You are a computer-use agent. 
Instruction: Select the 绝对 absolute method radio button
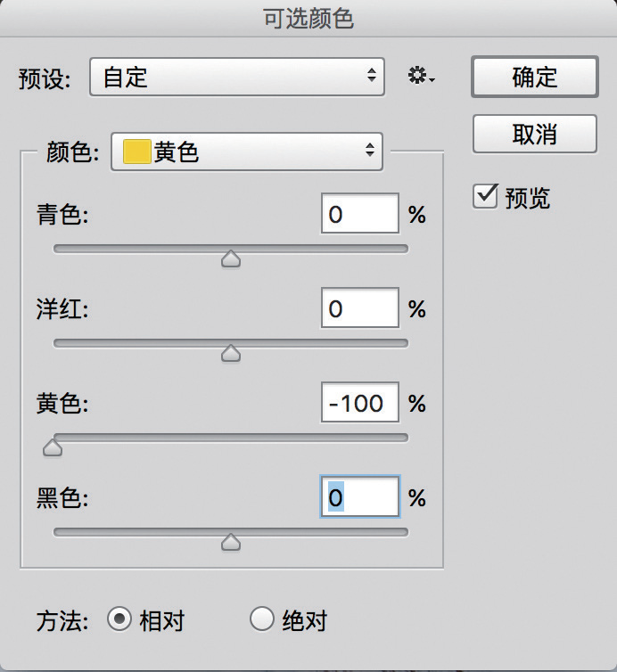click(x=261, y=619)
